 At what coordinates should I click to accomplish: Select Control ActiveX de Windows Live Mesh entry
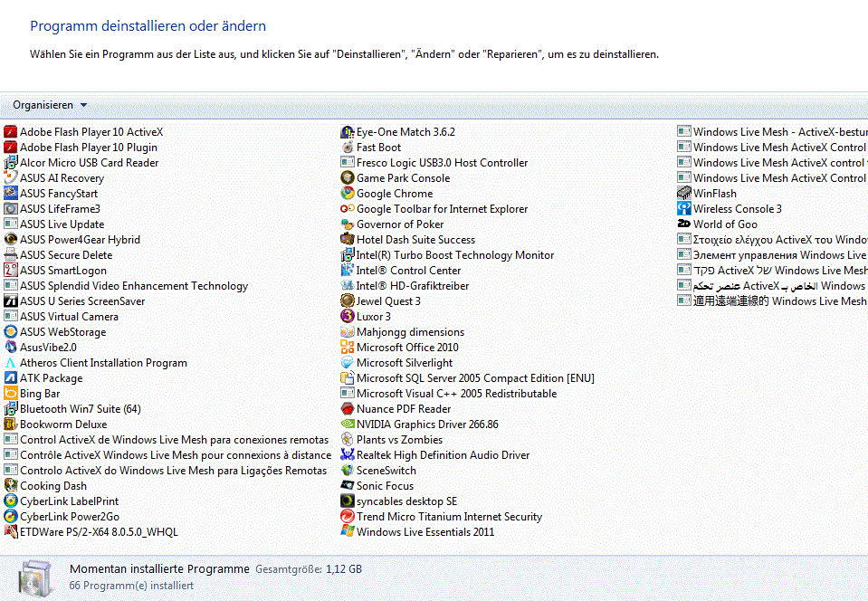(167, 439)
